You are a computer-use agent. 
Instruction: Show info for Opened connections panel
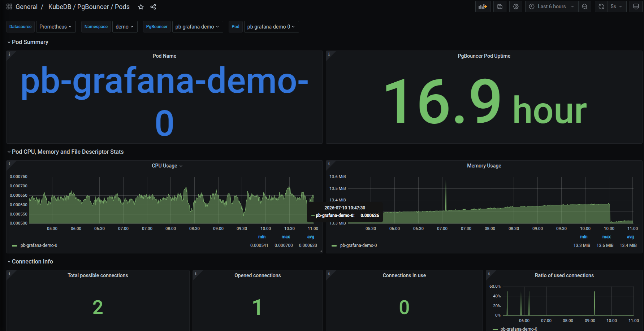196,274
